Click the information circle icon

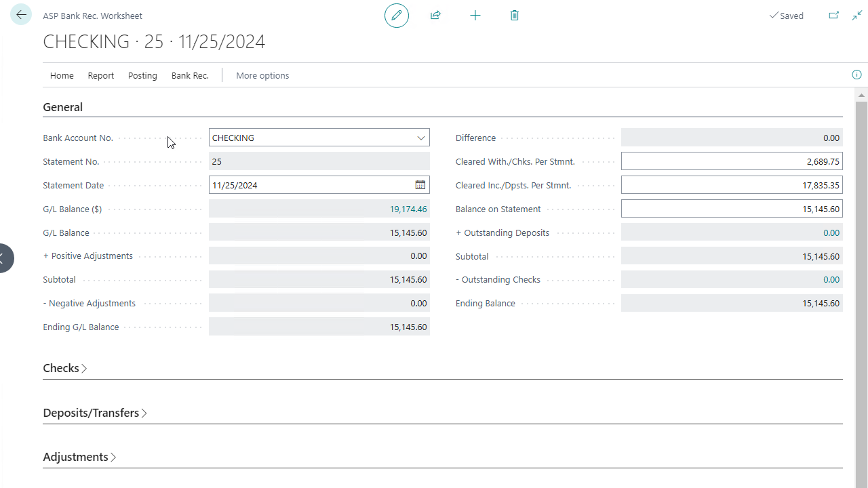[856, 75]
